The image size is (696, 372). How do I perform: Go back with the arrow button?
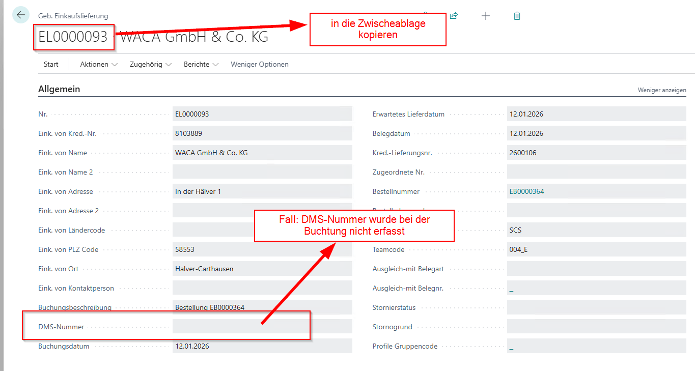click(x=20, y=15)
